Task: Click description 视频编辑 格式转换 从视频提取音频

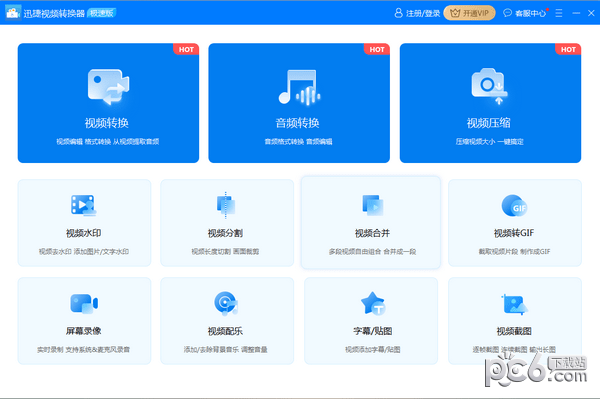Action: pyautogui.click(x=108, y=142)
